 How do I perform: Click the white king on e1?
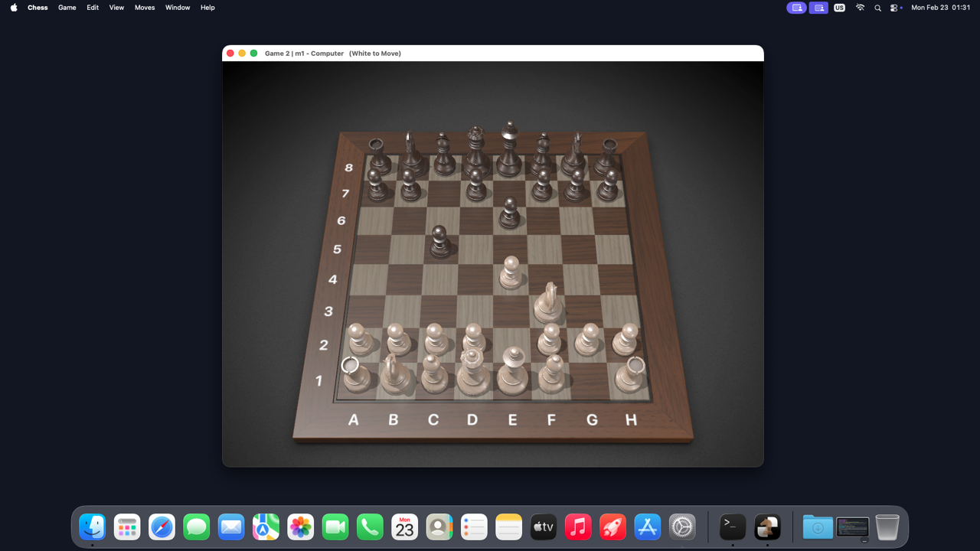click(x=512, y=373)
